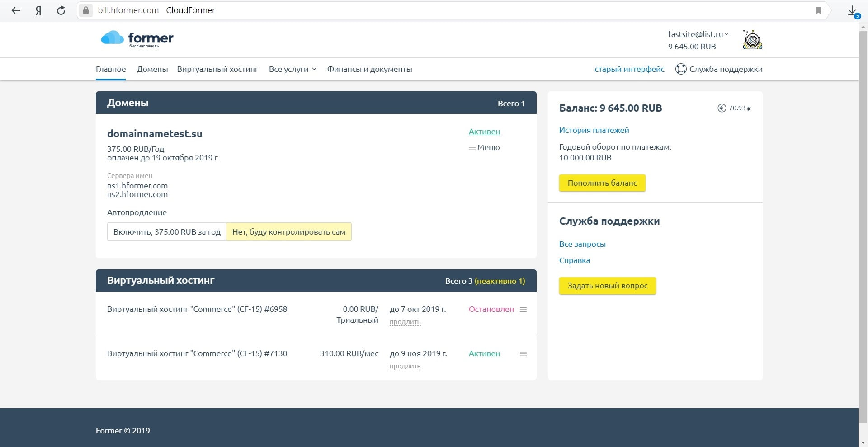Open 'Финансы и документы' menu item
Screen dimensions: 868x447
click(369, 69)
